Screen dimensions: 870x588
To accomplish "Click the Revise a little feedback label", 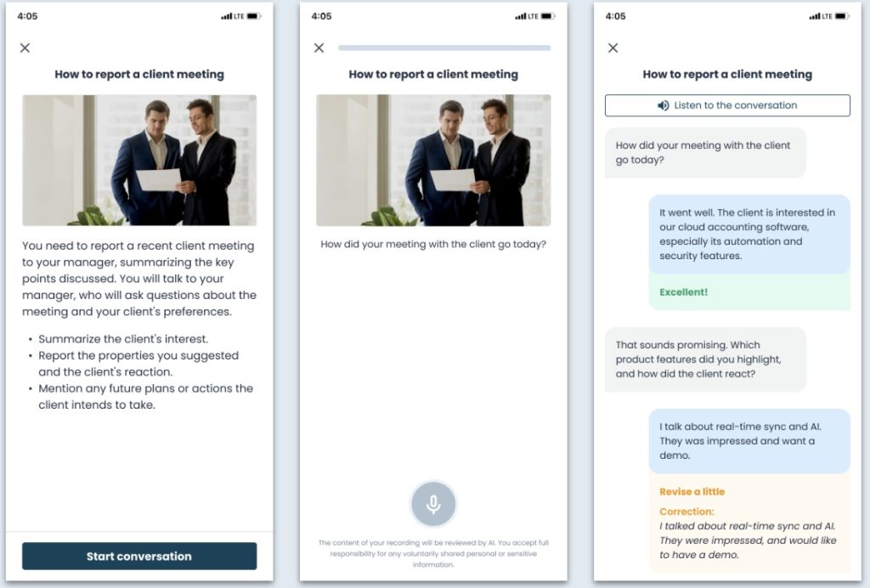I will (x=692, y=491).
